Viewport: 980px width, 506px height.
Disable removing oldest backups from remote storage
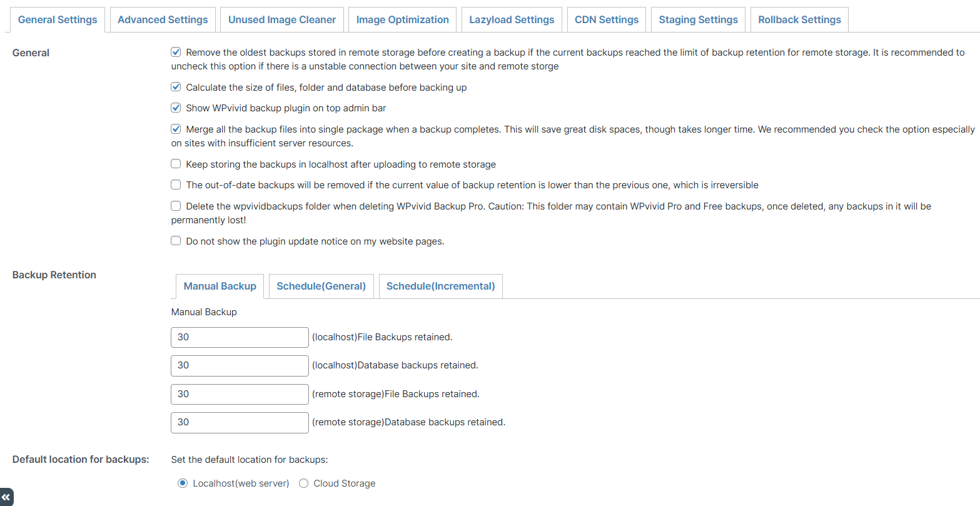[x=176, y=52]
